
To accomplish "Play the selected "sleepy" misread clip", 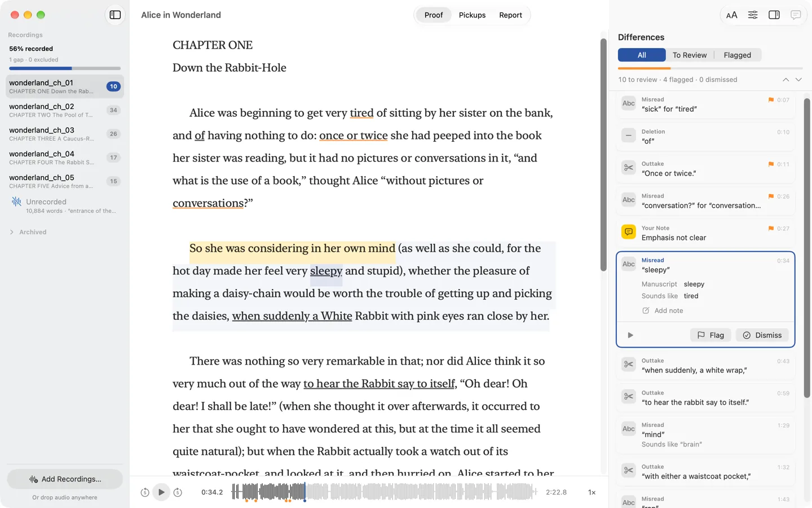I will (x=630, y=335).
